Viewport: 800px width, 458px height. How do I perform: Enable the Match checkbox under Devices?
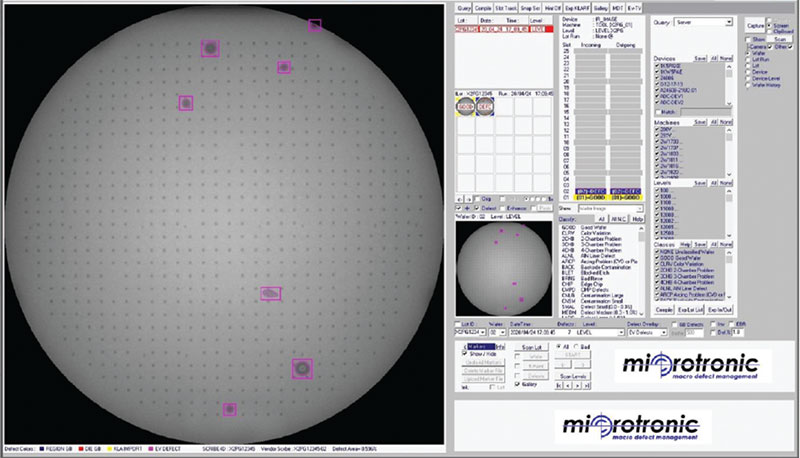pyautogui.click(x=658, y=112)
